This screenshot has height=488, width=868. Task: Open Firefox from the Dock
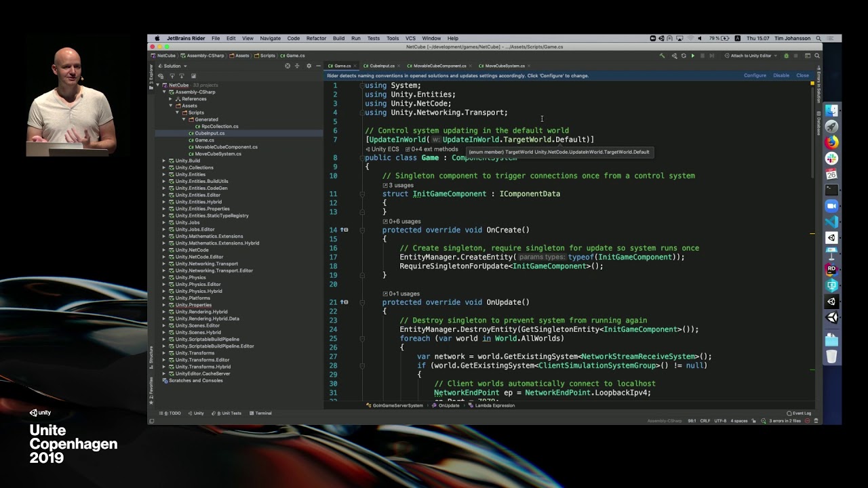click(x=831, y=142)
